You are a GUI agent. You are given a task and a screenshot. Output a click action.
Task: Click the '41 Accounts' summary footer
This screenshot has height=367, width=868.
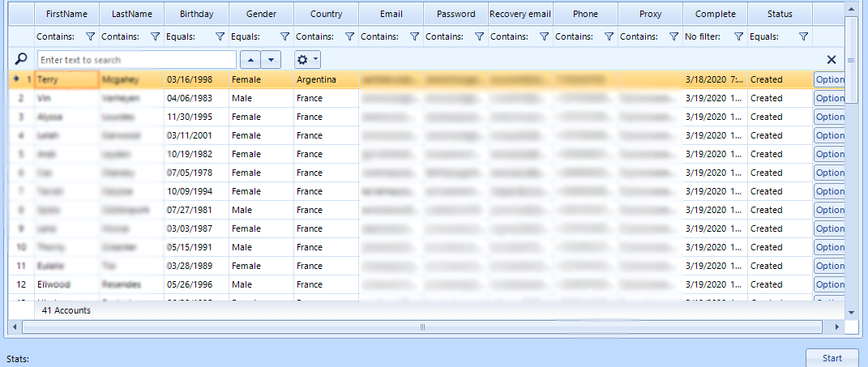point(66,310)
